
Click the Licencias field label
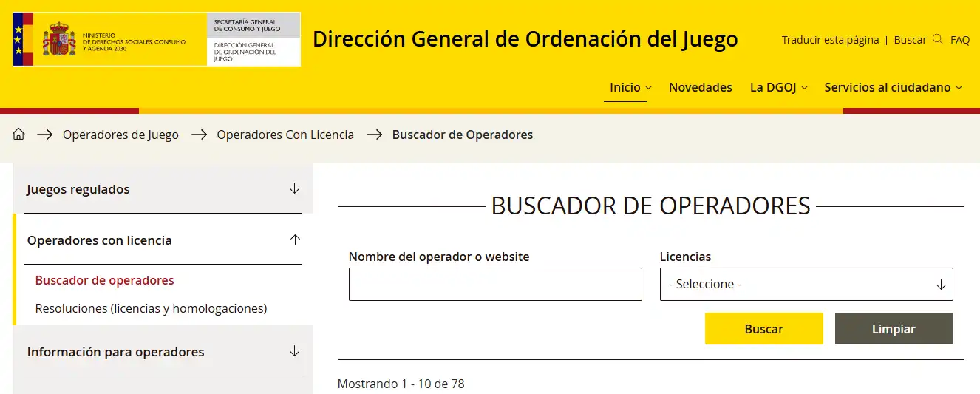(685, 257)
